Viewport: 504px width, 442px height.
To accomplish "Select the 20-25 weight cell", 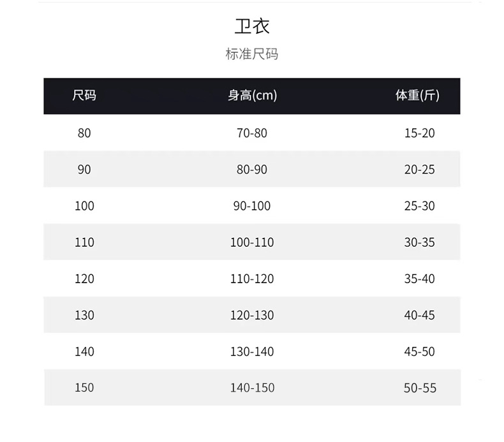I will click(419, 169).
